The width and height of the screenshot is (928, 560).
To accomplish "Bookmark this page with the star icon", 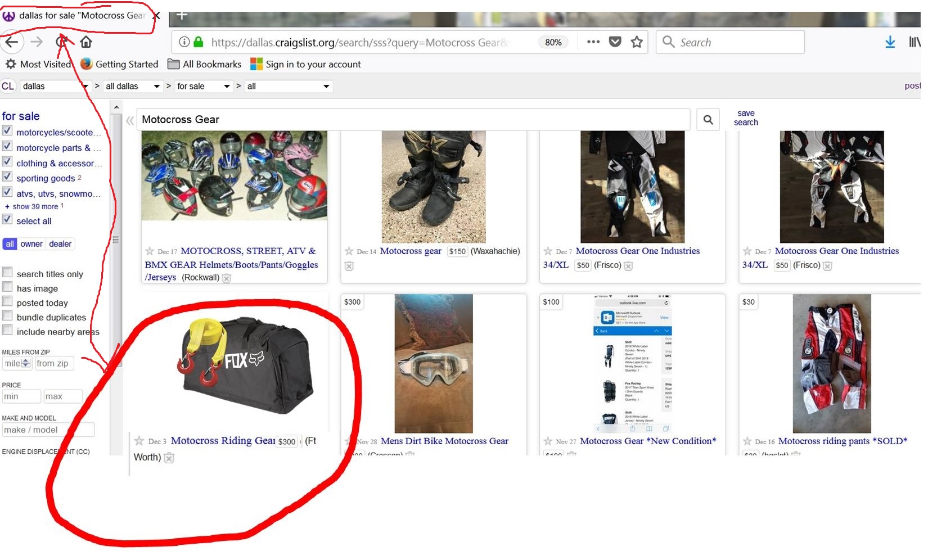I will pos(637,42).
